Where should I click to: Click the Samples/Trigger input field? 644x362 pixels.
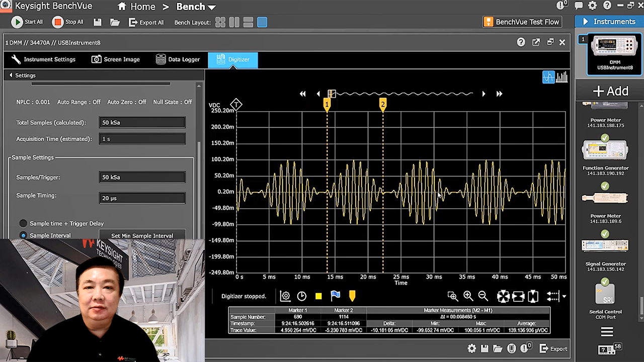[142, 177]
